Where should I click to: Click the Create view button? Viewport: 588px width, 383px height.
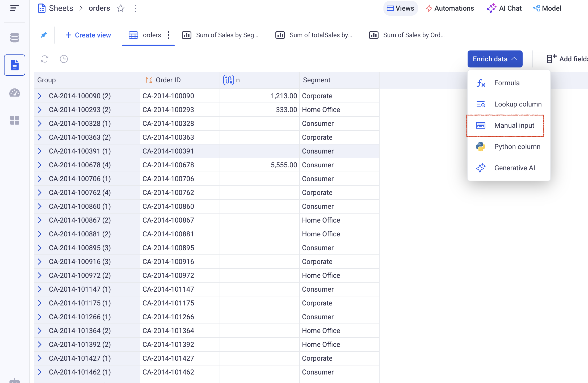pyautogui.click(x=88, y=35)
